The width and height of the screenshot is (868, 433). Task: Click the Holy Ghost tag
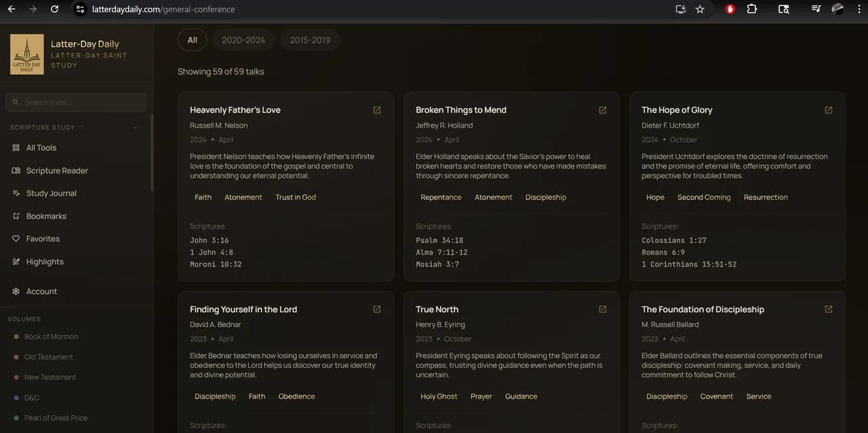(x=439, y=397)
